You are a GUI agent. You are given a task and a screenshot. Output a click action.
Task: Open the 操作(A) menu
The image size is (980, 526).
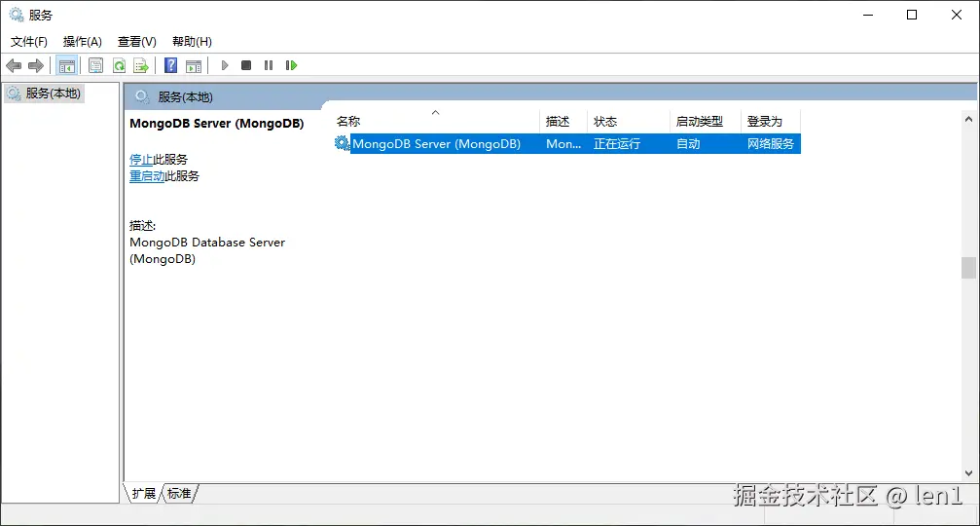coord(83,42)
